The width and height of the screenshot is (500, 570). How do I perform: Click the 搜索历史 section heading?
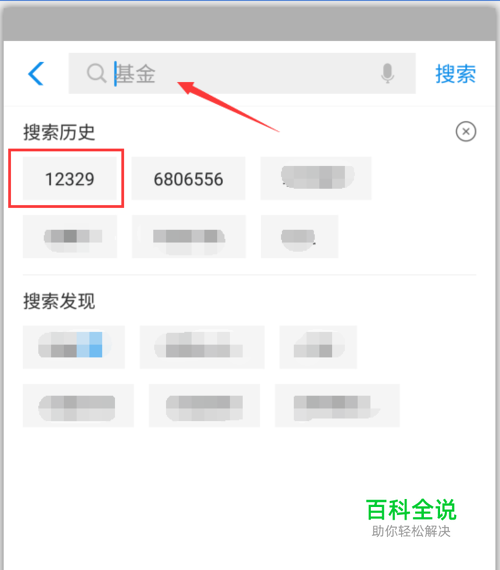59,132
